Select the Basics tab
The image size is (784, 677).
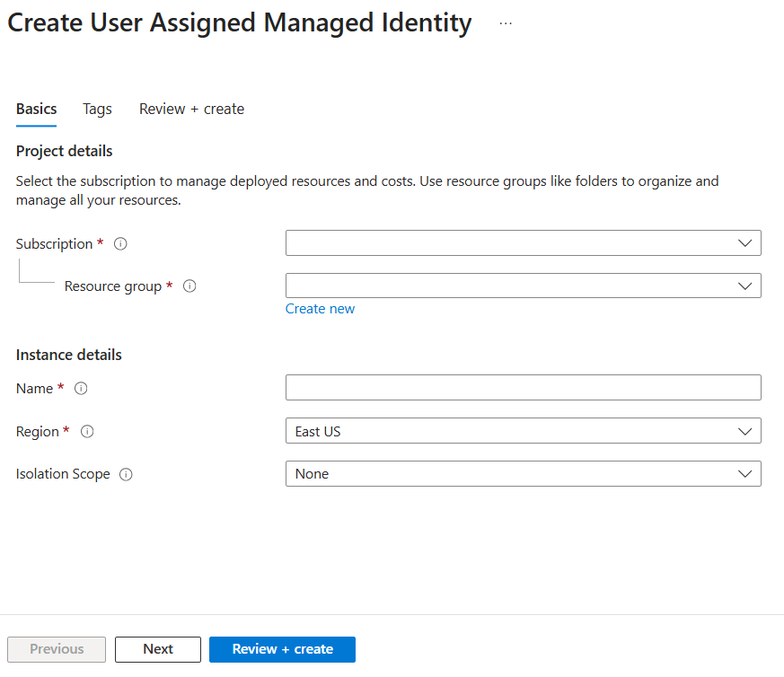pos(36,109)
